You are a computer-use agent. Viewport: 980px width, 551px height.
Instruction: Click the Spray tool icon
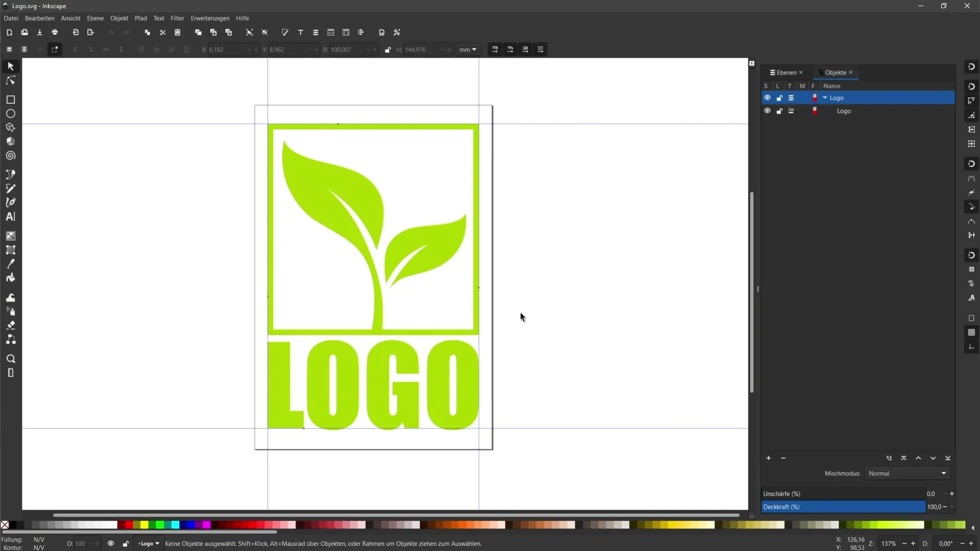10,312
